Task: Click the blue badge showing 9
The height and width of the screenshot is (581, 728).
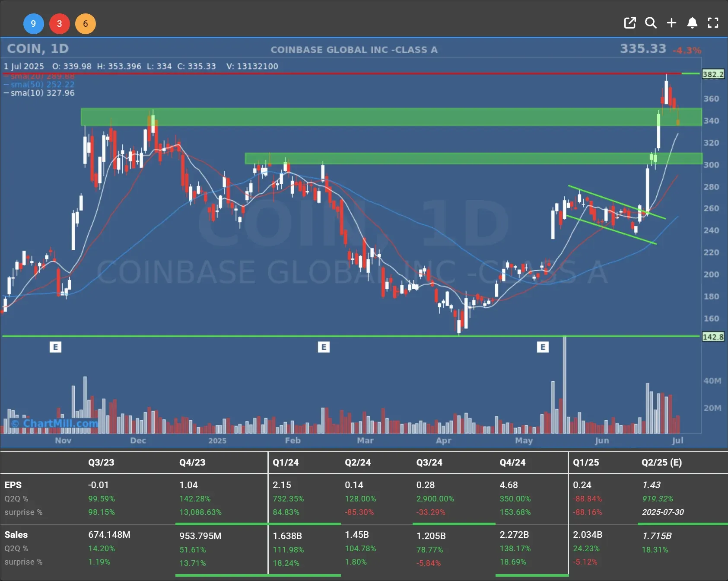Action: pos(33,24)
